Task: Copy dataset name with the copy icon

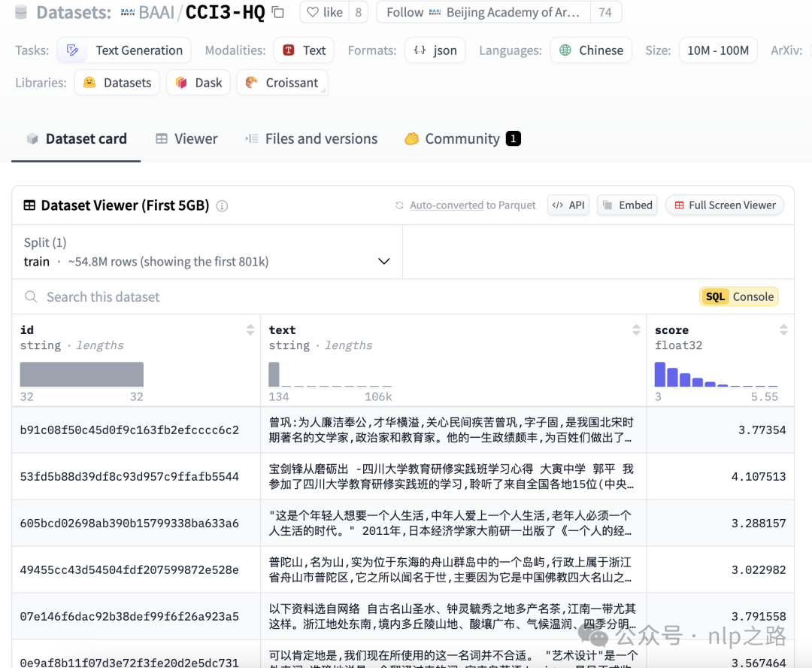Action: [x=278, y=12]
